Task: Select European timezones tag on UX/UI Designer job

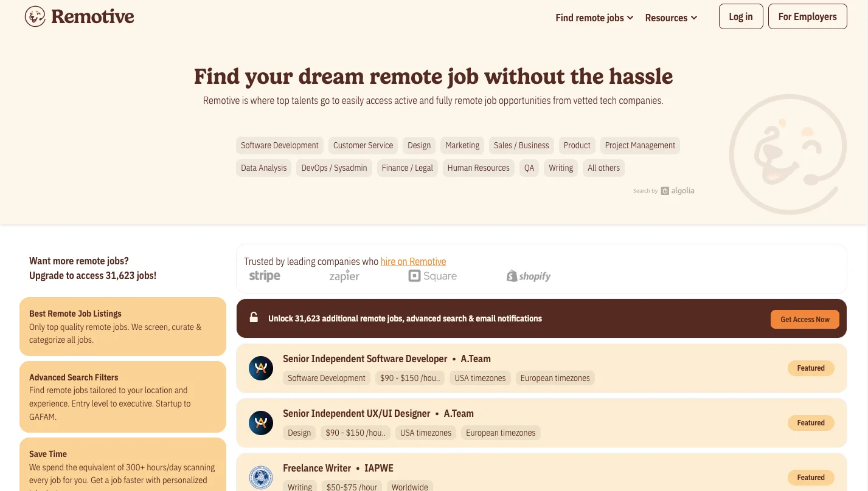Action: tap(501, 433)
